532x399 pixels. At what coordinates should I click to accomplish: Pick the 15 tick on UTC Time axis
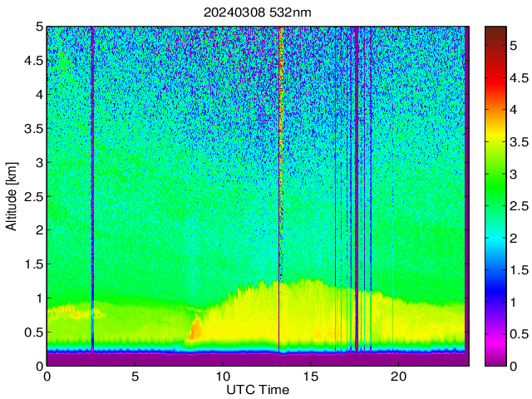point(310,376)
